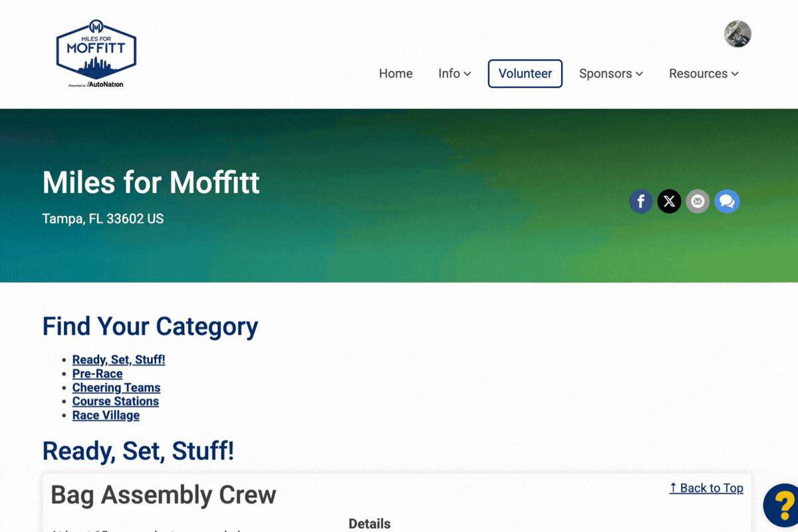Screen dimensions: 798x532
Task: Click the Cheering Teams link
Action: coord(116,388)
